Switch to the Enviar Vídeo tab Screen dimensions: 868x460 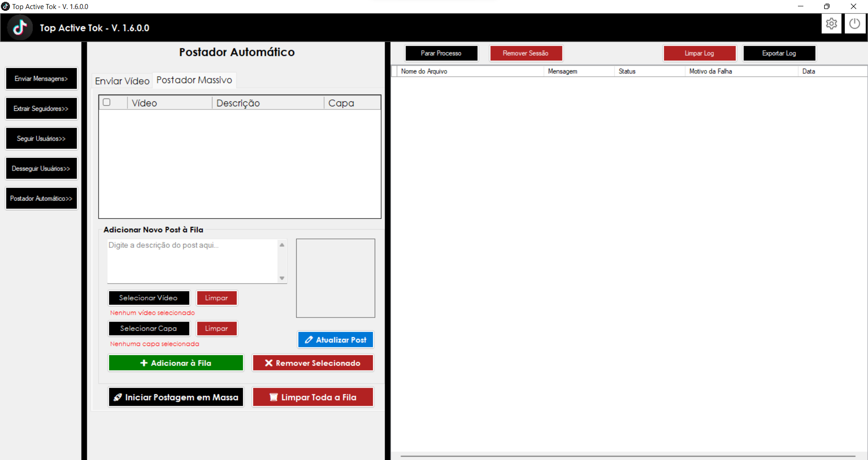coord(122,81)
